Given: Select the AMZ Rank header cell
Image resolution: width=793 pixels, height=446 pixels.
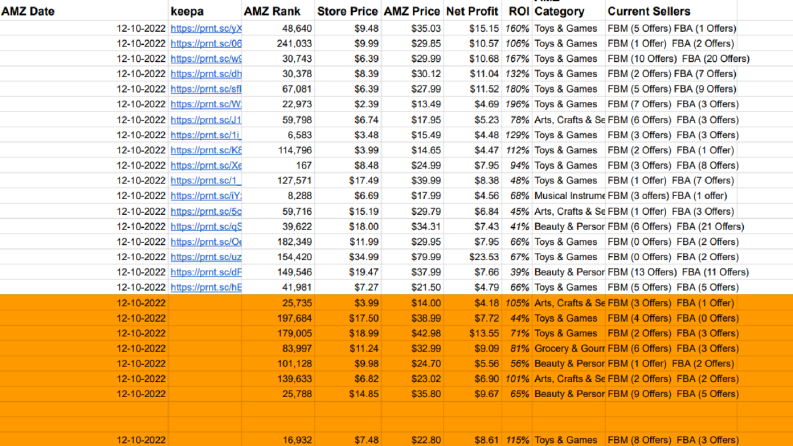Looking at the screenshot, I should pos(278,11).
